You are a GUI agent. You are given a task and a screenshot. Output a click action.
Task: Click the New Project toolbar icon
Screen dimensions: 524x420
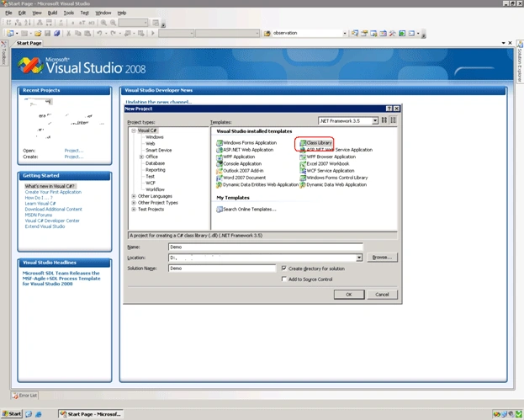10,33
